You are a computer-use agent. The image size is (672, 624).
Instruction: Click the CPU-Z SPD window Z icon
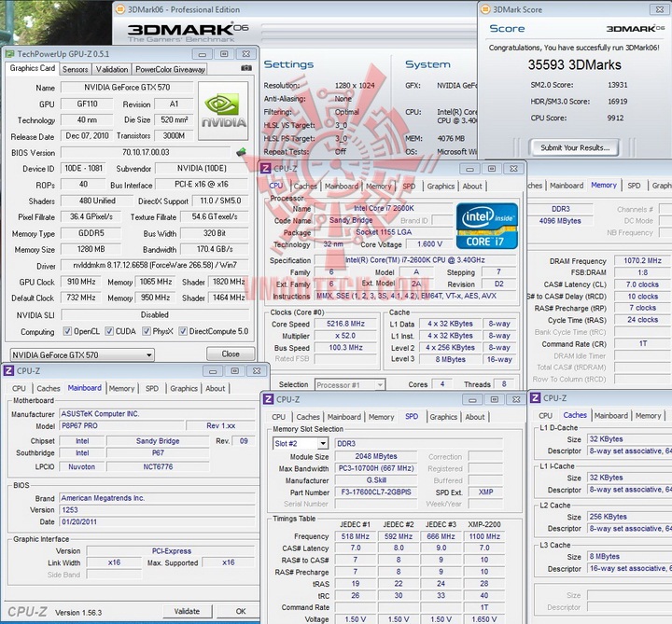tap(268, 399)
